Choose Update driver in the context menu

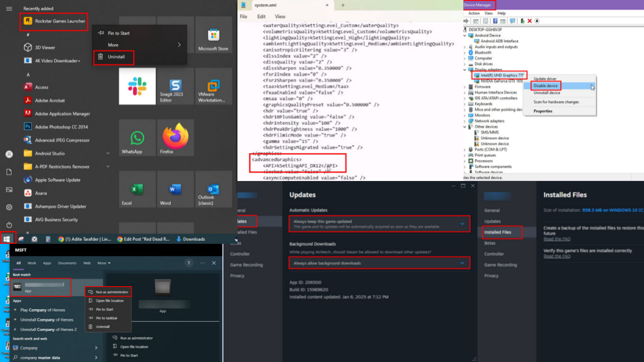(545, 79)
